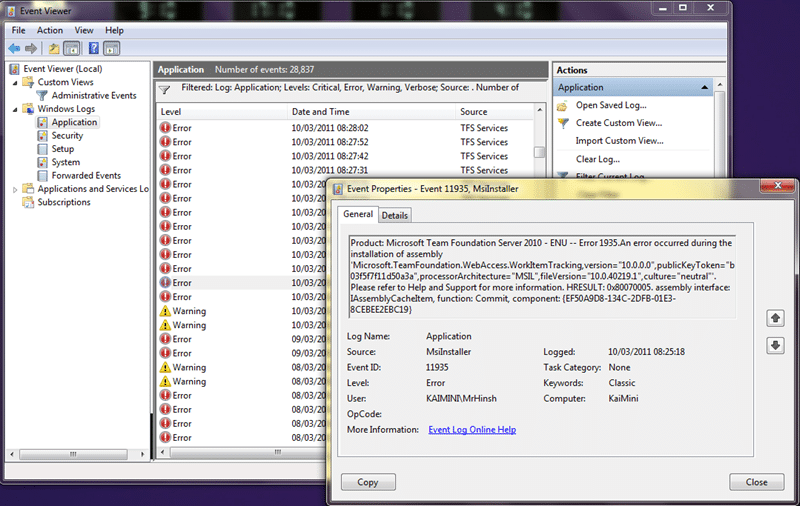Click the Logged value 10/03/2011 08:25:18

tap(646, 352)
